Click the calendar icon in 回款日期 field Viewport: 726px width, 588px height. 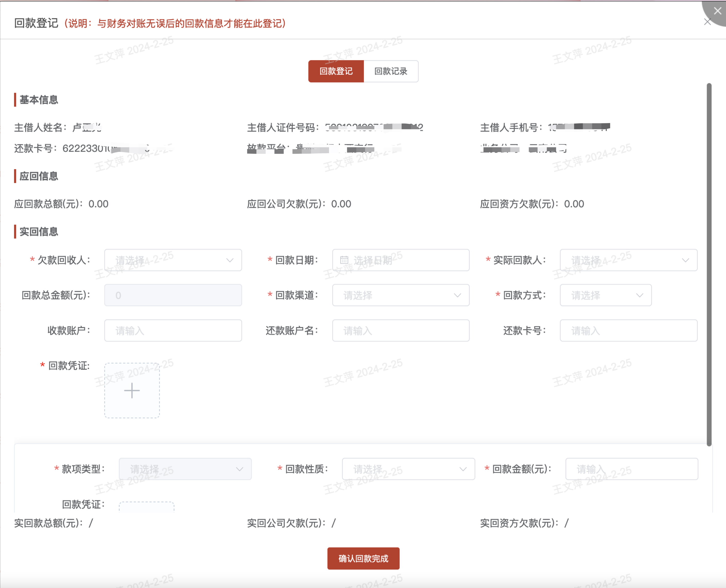point(344,260)
